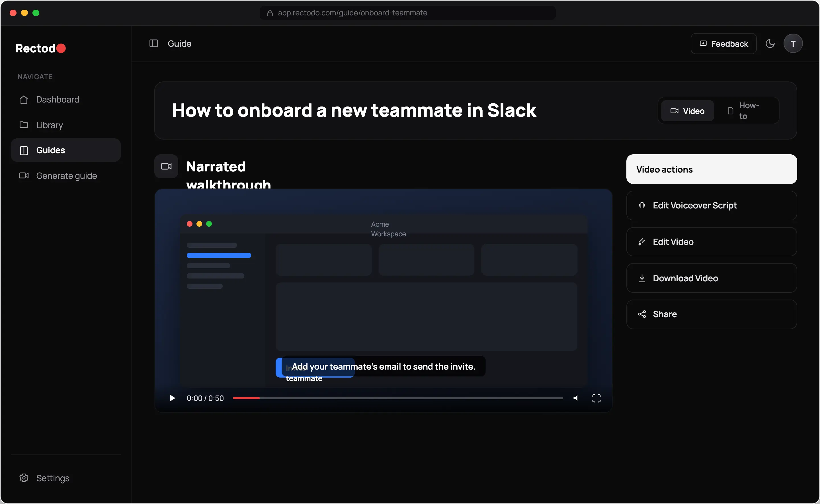This screenshot has width=820, height=504.
Task: Click the video timestamp 0:00 / 0:50
Action: click(205, 398)
